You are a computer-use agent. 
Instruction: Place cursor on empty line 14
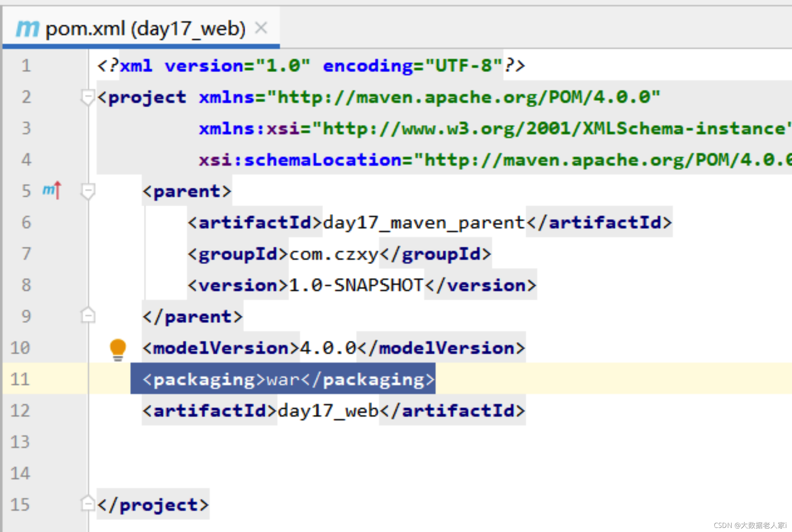(440, 474)
